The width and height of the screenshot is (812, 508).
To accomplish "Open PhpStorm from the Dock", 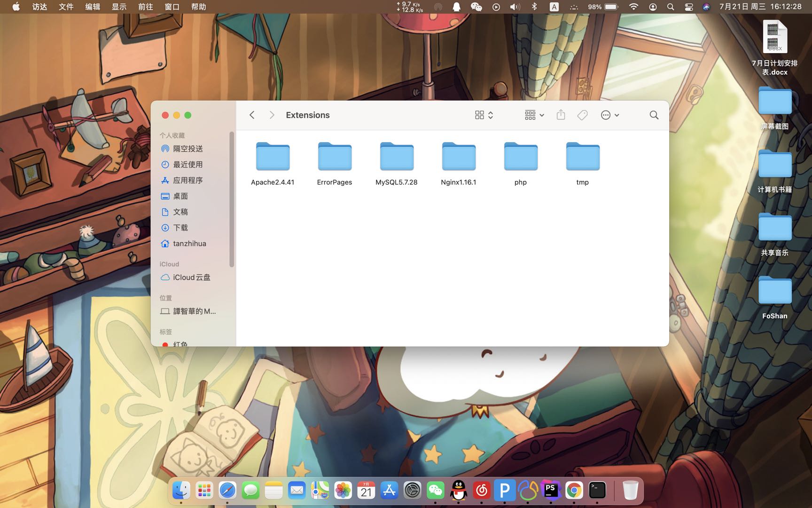I will coord(551,491).
